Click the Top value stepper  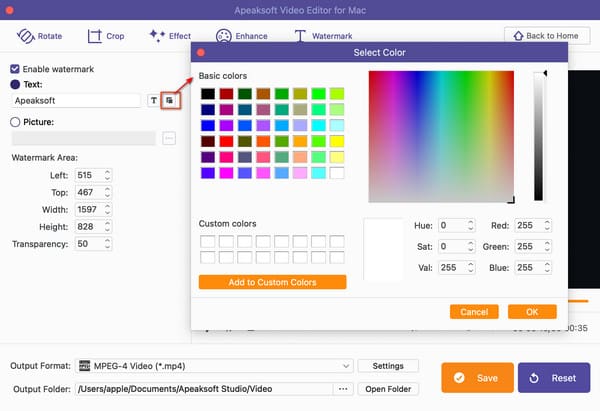108,192
